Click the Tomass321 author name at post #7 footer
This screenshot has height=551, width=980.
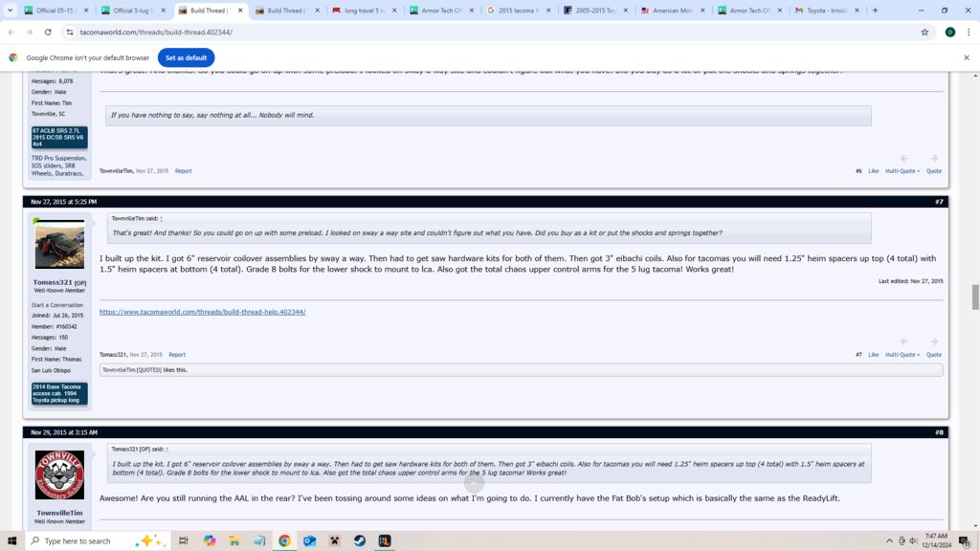coord(113,354)
